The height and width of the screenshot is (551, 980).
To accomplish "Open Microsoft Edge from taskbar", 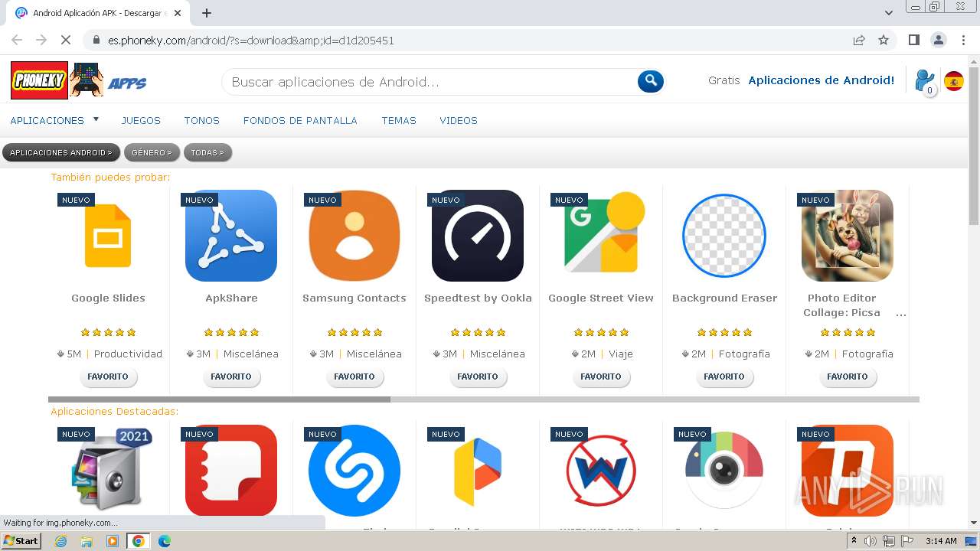I will (x=165, y=541).
